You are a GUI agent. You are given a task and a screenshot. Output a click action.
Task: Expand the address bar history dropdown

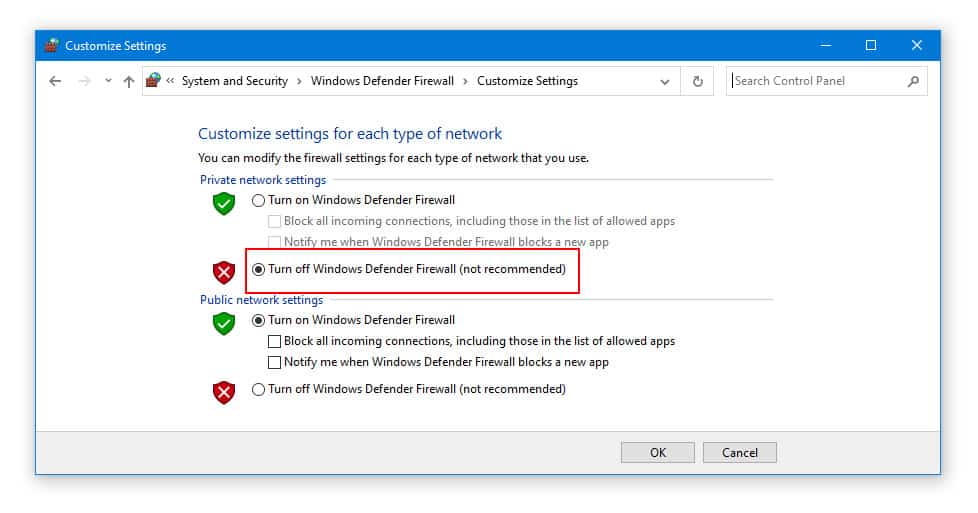pyautogui.click(x=665, y=82)
